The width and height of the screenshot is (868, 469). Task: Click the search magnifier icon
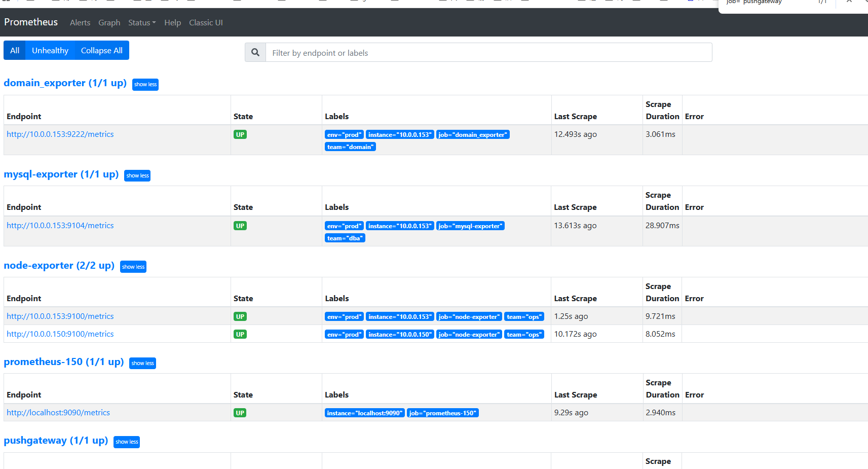[255, 52]
